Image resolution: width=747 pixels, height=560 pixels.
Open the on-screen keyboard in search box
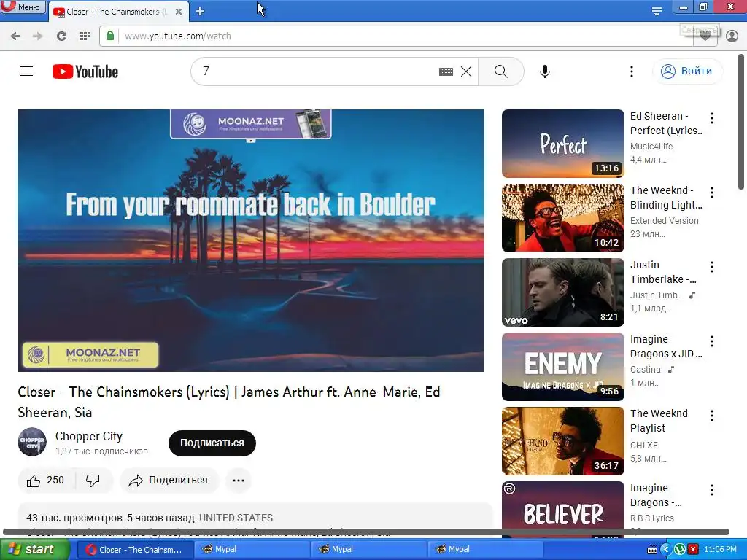tap(446, 71)
